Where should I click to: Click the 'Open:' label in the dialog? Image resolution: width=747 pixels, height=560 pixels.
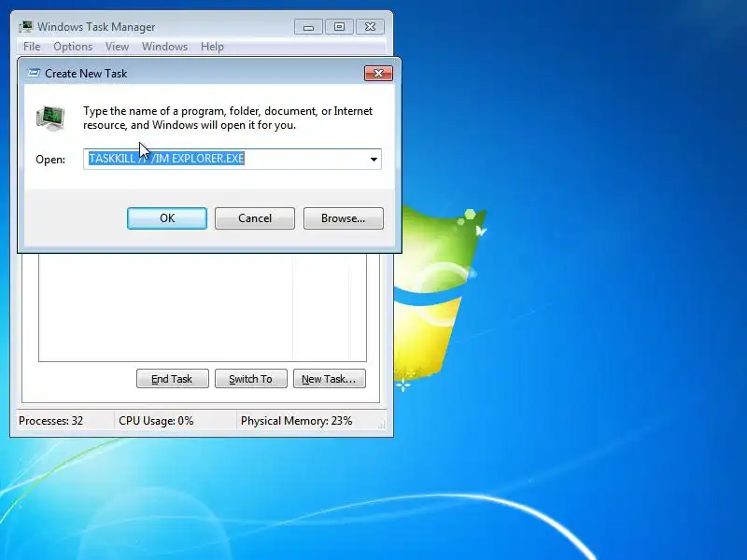pos(50,160)
